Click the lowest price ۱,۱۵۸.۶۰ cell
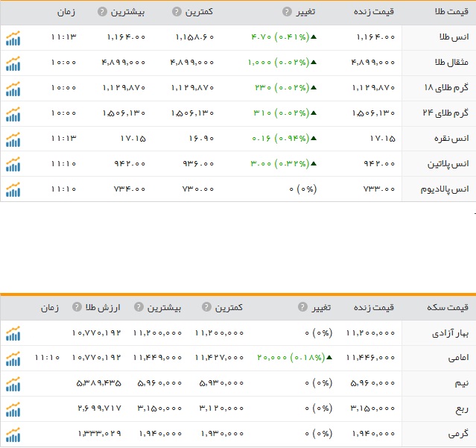Viewport: 476px width, 448px height. 194,37
